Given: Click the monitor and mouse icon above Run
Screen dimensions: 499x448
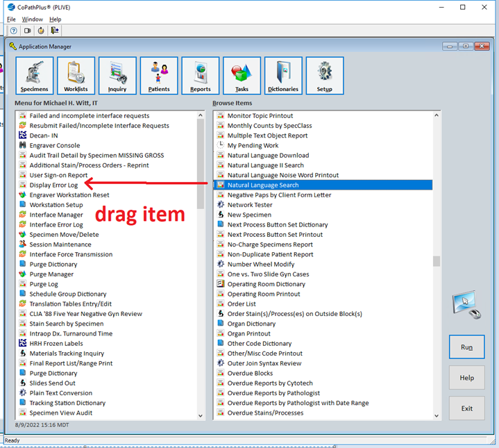Looking at the screenshot, I should click(466, 304).
